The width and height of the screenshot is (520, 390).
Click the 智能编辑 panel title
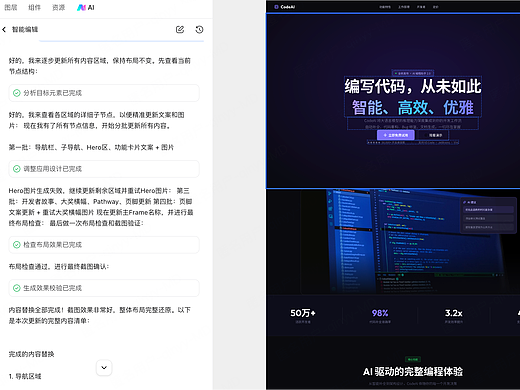(25, 30)
